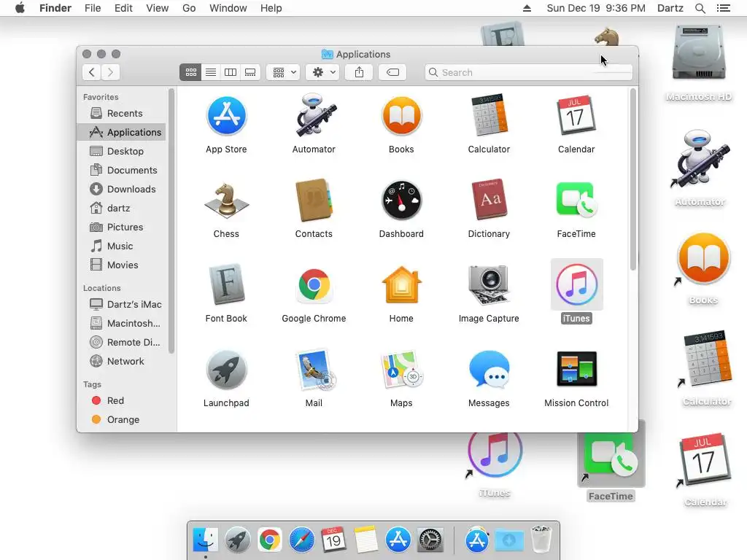Click the Share toolbar button

coord(359,72)
